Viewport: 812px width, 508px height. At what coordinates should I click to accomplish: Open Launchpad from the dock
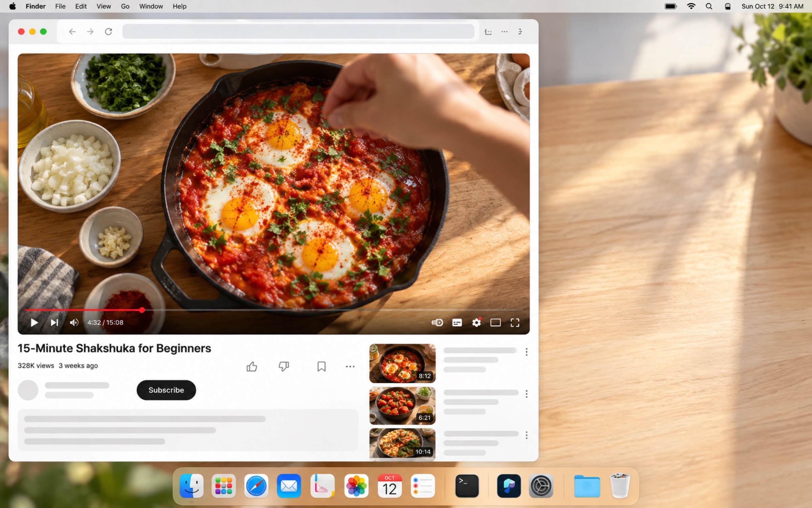(x=224, y=486)
